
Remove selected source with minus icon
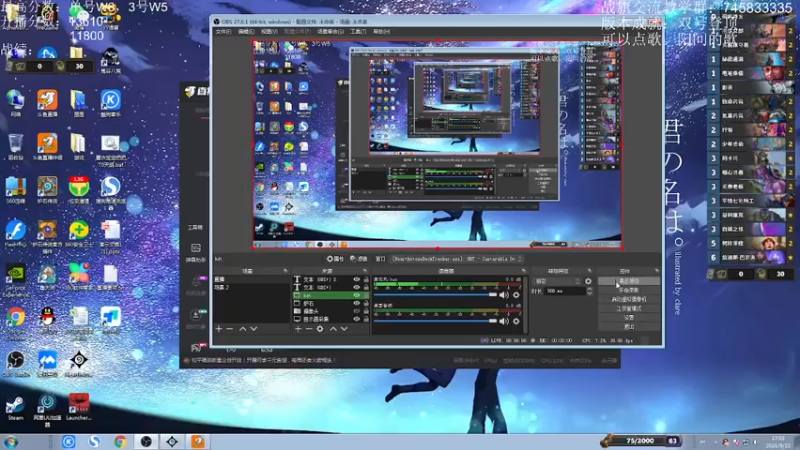coord(309,329)
